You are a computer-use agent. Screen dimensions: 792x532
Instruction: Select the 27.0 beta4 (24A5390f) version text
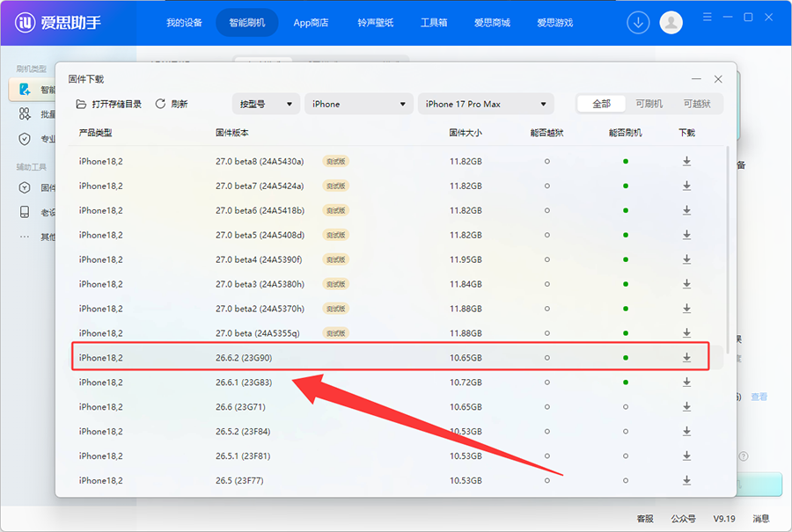pos(259,259)
